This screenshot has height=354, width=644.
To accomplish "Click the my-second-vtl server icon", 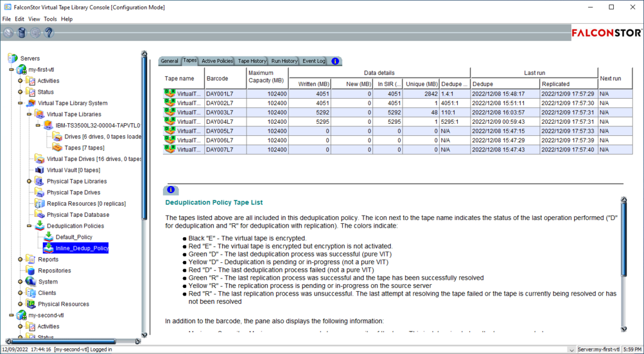I will pyautogui.click(x=21, y=316).
